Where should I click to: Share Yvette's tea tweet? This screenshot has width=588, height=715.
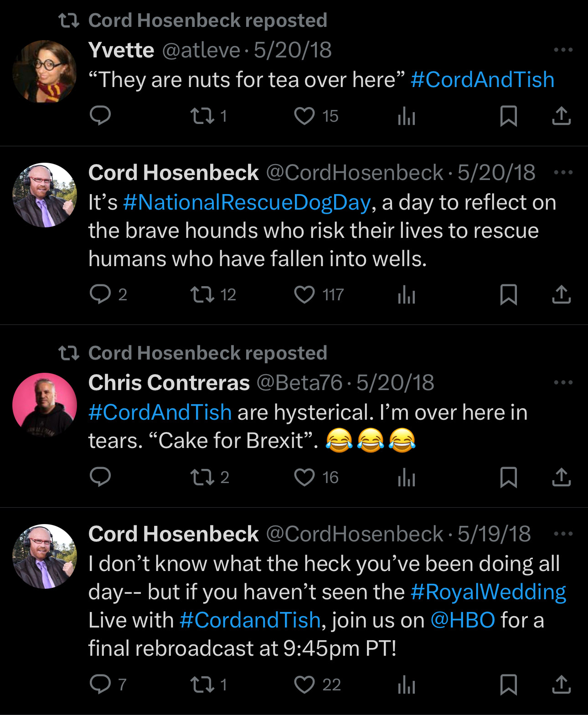(562, 116)
